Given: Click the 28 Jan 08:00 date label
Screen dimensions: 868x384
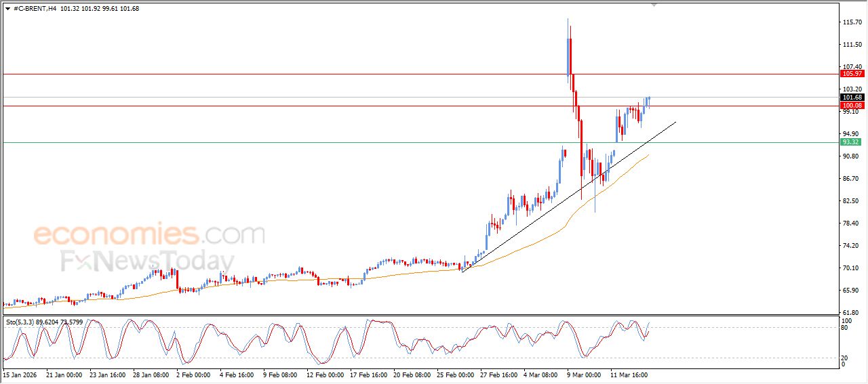Looking at the screenshot, I should point(152,374).
